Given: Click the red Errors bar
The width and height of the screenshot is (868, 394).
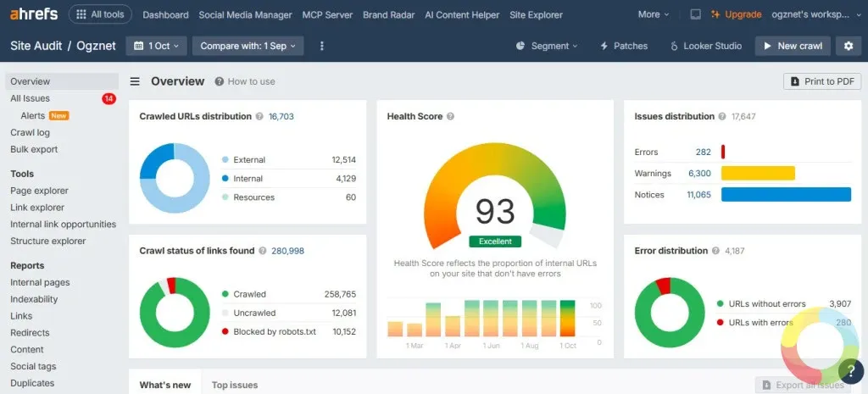Looking at the screenshot, I should (x=723, y=153).
